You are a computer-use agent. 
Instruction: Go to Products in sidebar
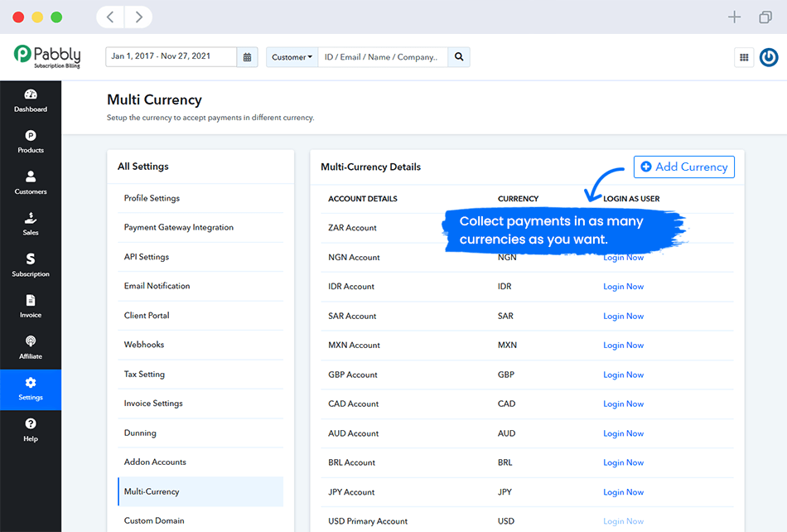pyautogui.click(x=31, y=142)
